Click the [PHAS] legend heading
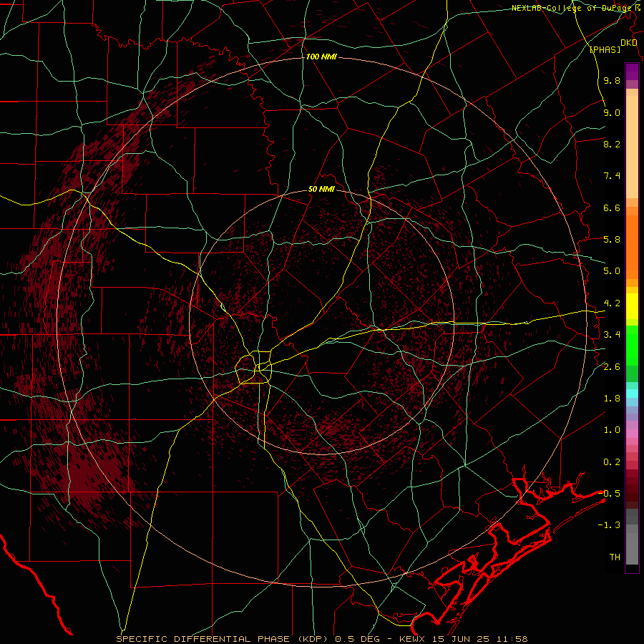This screenshot has height=644, width=644. tap(605, 49)
